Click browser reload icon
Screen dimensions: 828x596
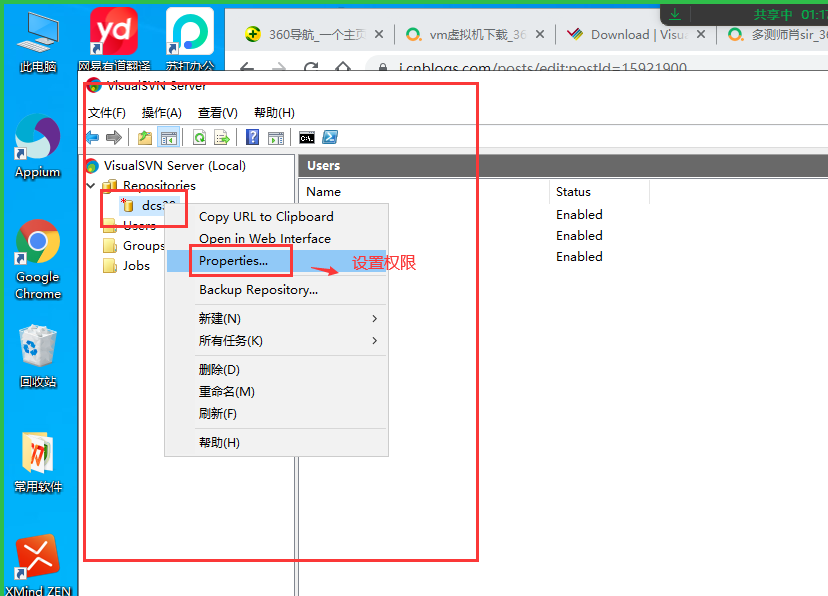[311, 68]
